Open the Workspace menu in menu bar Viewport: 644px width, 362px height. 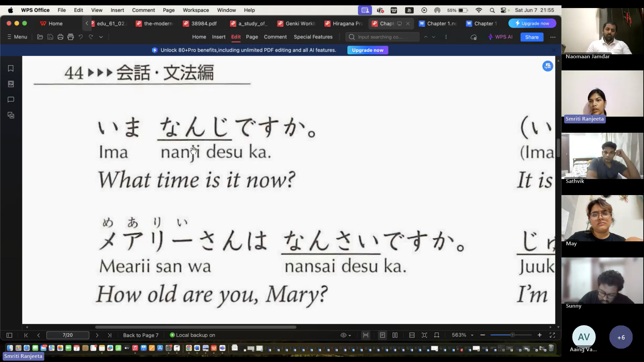click(x=196, y=10)
